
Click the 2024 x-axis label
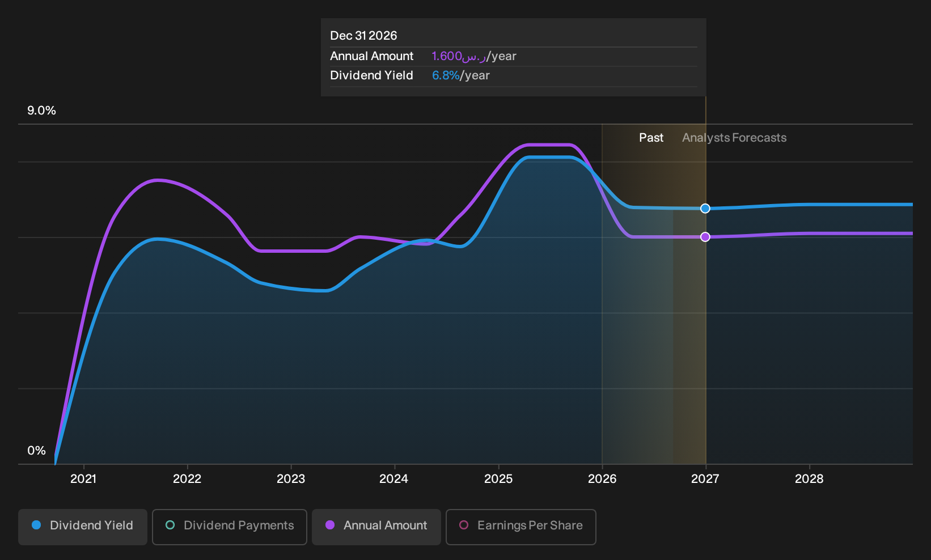tap(393, 479)
